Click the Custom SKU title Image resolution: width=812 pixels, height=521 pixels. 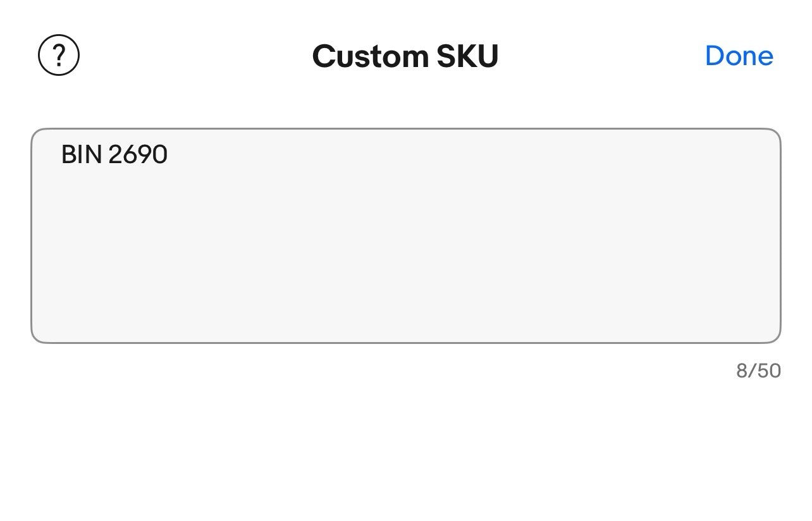point(405,56)
